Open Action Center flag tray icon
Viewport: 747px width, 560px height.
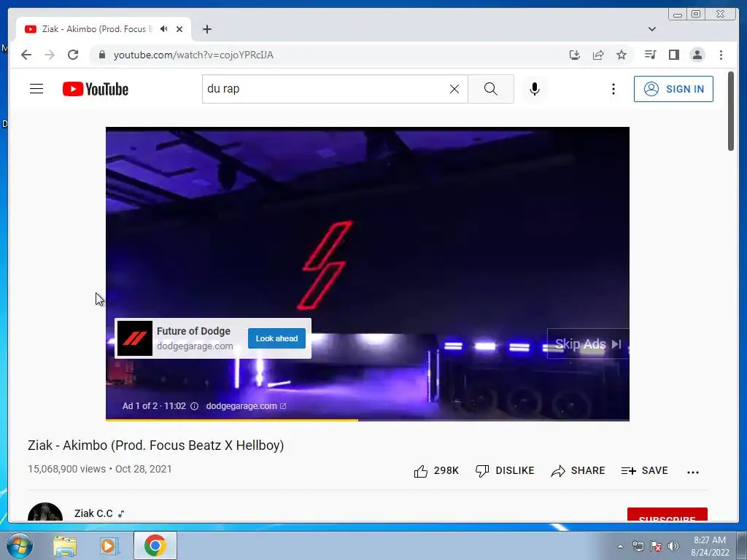point(656,546)
